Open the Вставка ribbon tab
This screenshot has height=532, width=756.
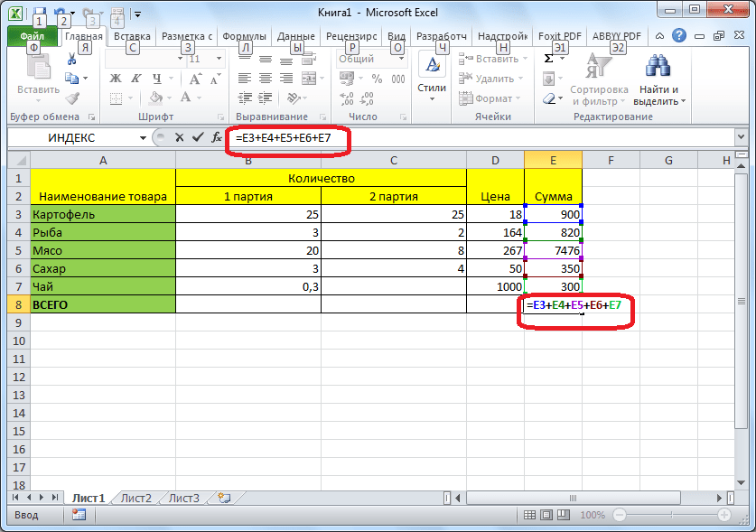point(132,37)
